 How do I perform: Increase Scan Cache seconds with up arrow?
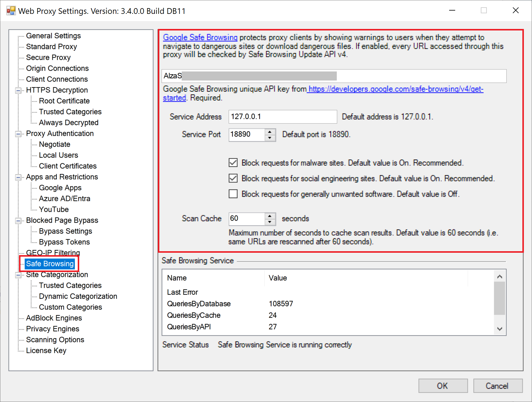point(270,216)
